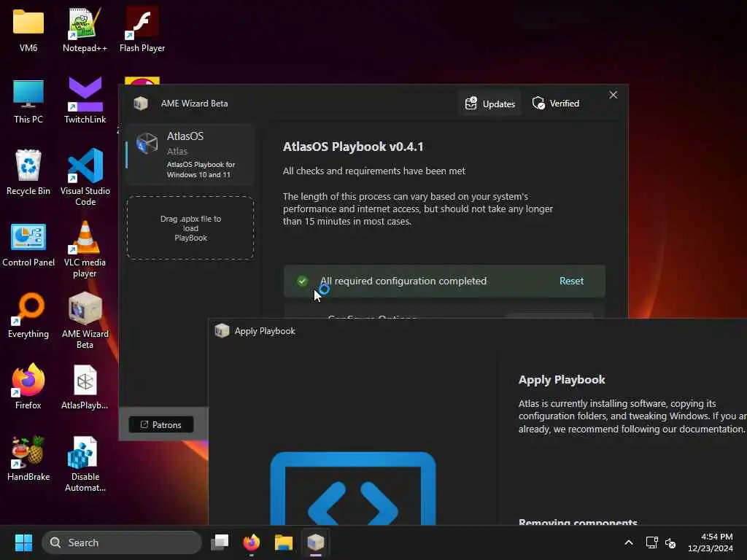
Task: Click the large blue code logo image
Action: 353,489
